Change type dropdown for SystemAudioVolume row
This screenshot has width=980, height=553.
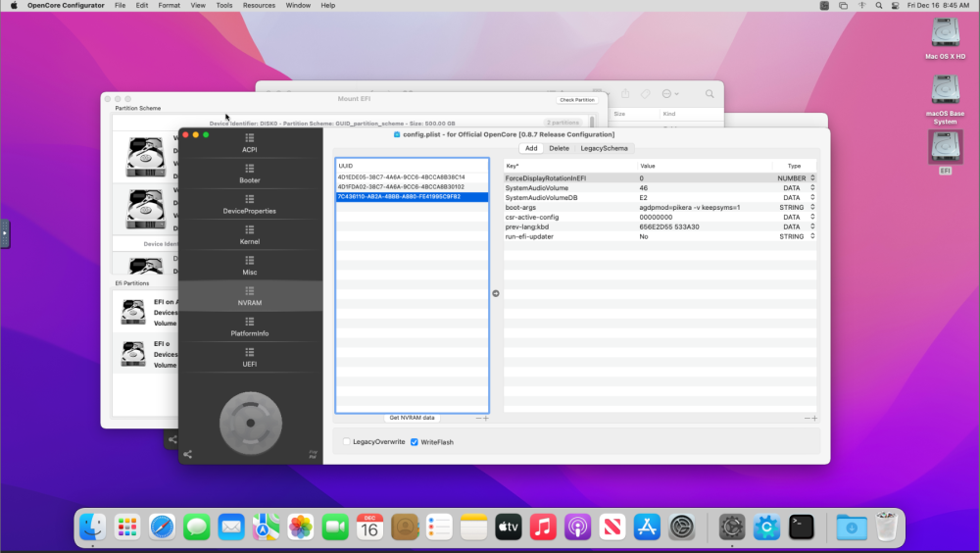point(812,187)
